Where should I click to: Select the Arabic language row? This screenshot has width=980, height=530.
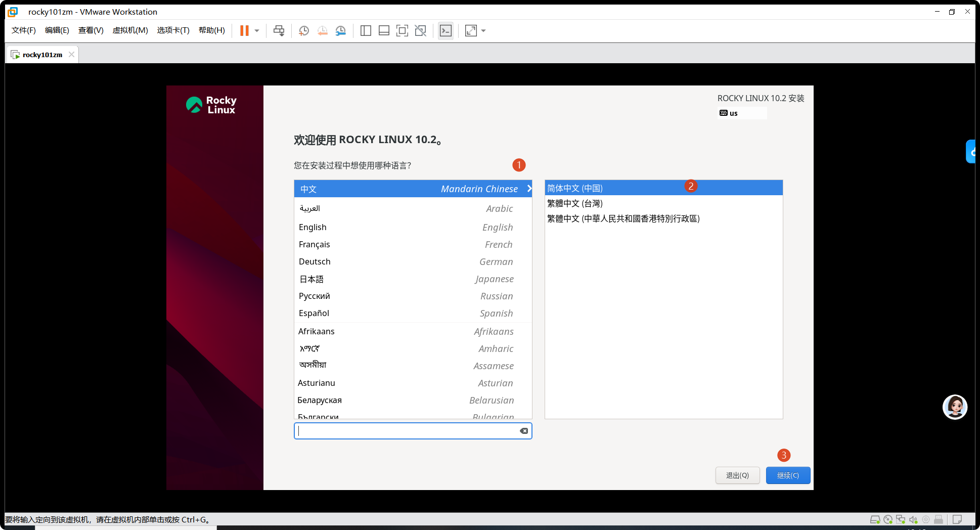tap(413, 208)
